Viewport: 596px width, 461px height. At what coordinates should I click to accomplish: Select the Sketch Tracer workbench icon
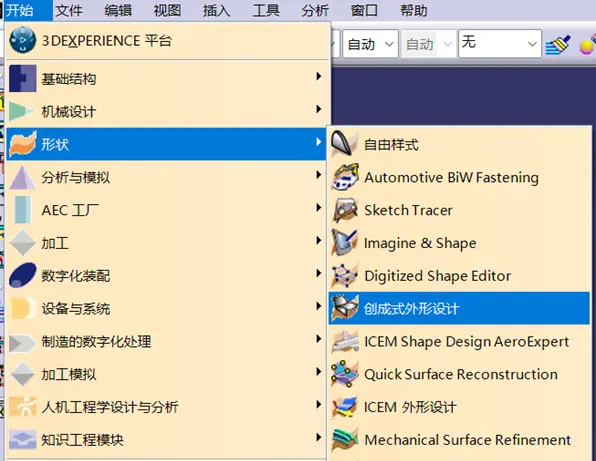(345, 210)
